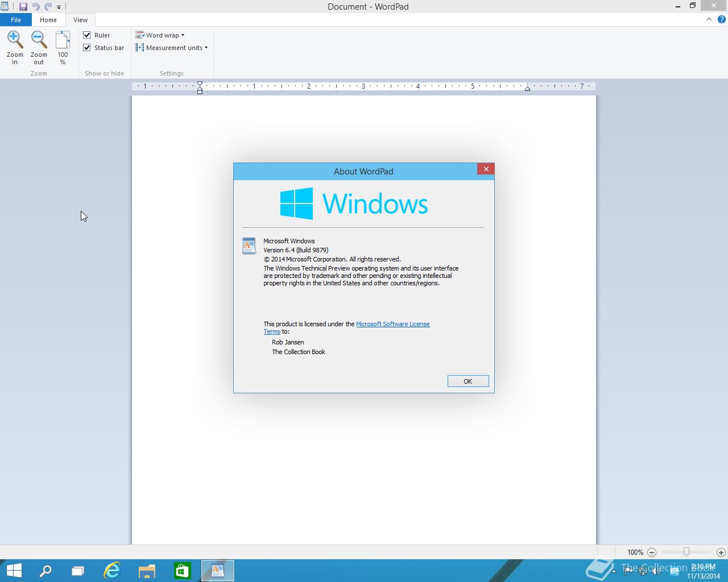The width and height of the screenshot is (728, 582).
Task: Click the Zoom in button
Action: 15,48
